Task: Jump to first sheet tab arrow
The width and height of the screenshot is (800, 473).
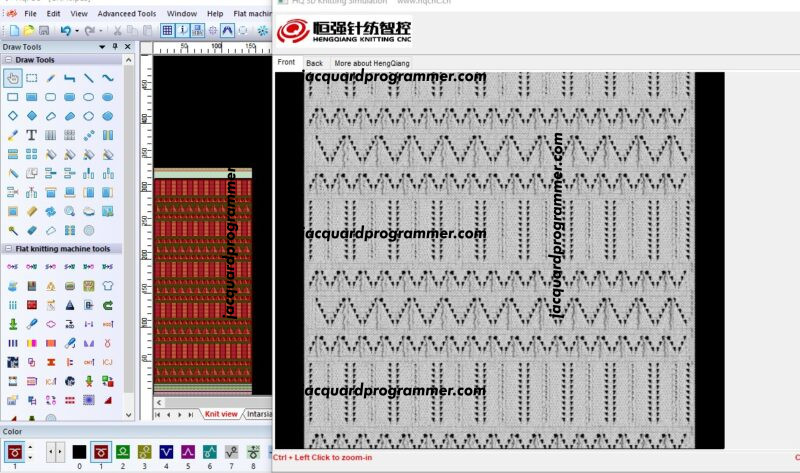Action: click(x=158, y=414)
